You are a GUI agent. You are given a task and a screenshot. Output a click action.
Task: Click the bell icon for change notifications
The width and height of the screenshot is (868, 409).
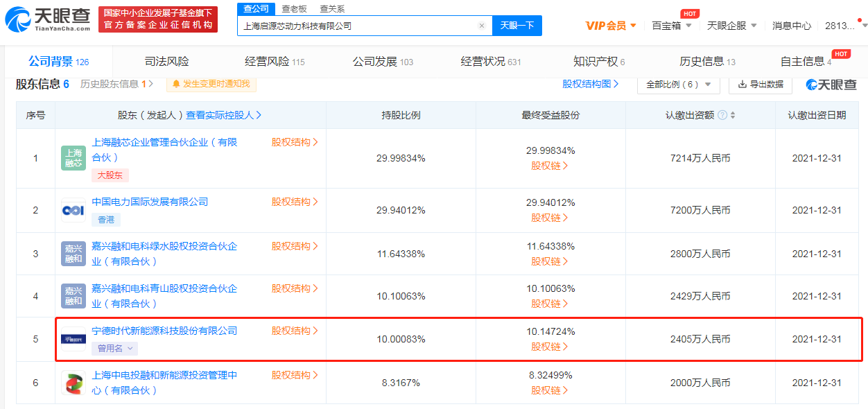click(x=176, y=84)
